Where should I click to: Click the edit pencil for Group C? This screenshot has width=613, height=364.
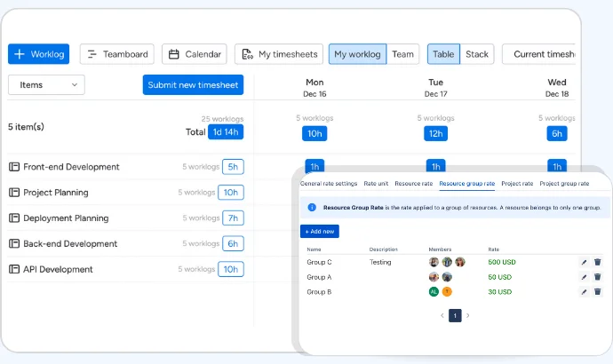click(x=584, y=262)
